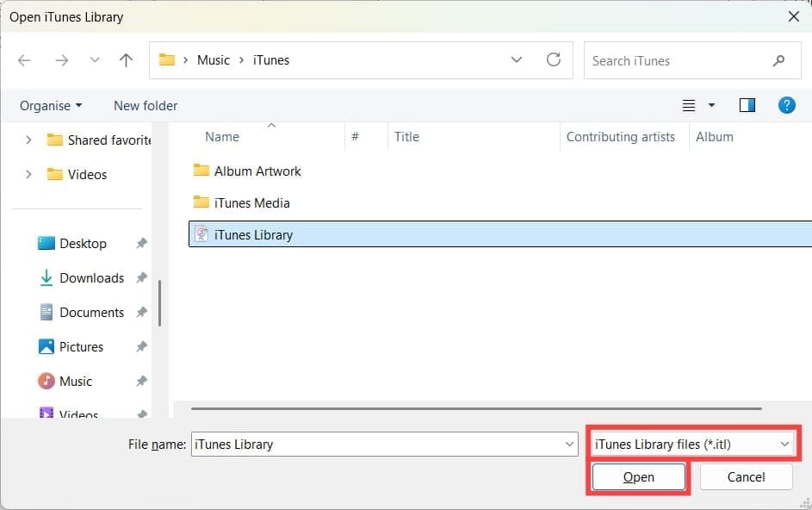Go forward using the right arrow

[62, 60]
